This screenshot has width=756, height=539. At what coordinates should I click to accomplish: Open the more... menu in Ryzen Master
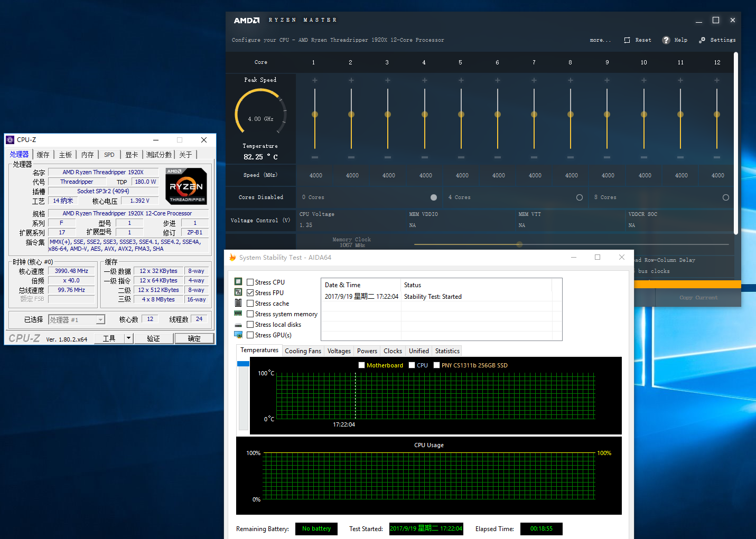pos(600,40)
